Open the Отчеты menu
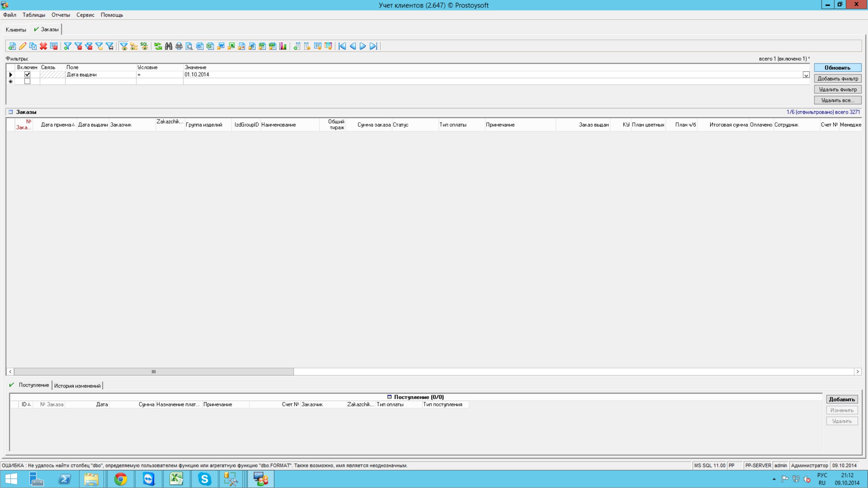 [x=60, y=15]
